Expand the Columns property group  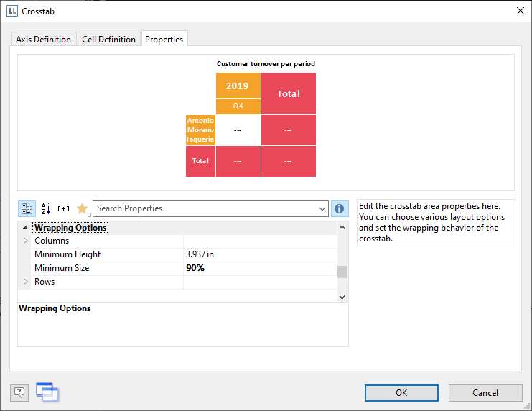click(27, 241)
